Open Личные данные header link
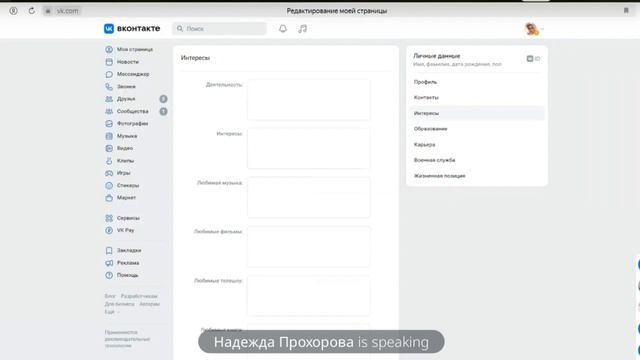640x360 pixels. (x=437, y=56)
